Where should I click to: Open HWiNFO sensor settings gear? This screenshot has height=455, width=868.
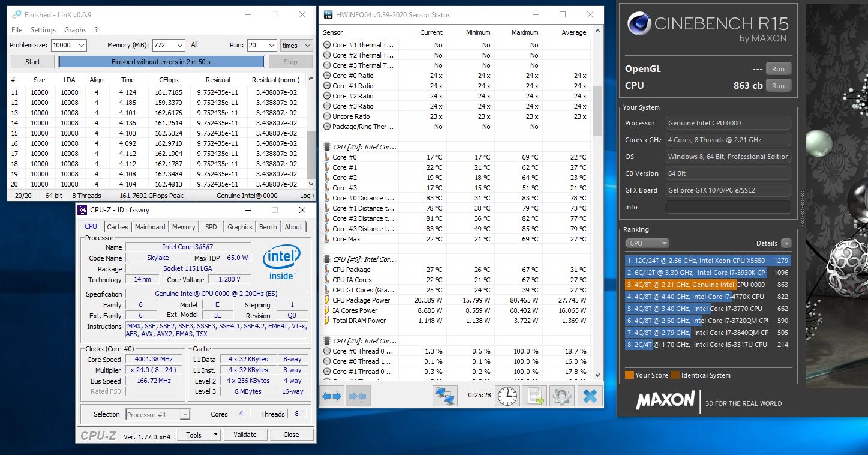(562, 396)
